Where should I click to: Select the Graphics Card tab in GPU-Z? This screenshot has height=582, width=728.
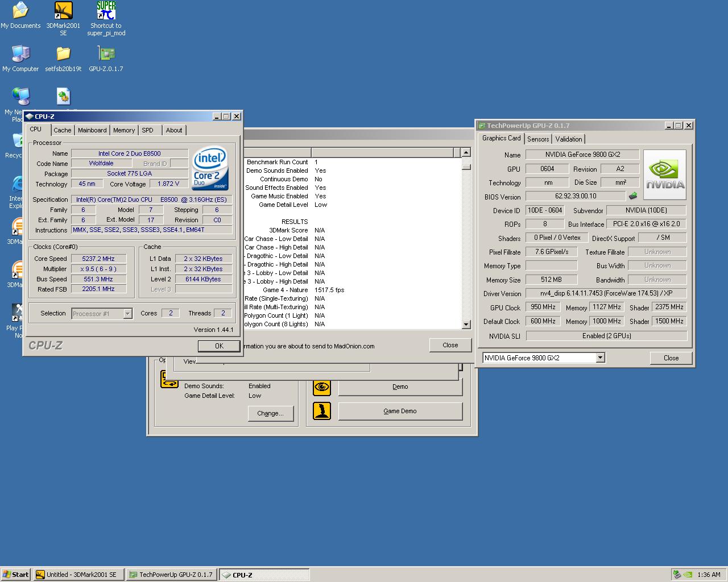click(x=502, y=138)
